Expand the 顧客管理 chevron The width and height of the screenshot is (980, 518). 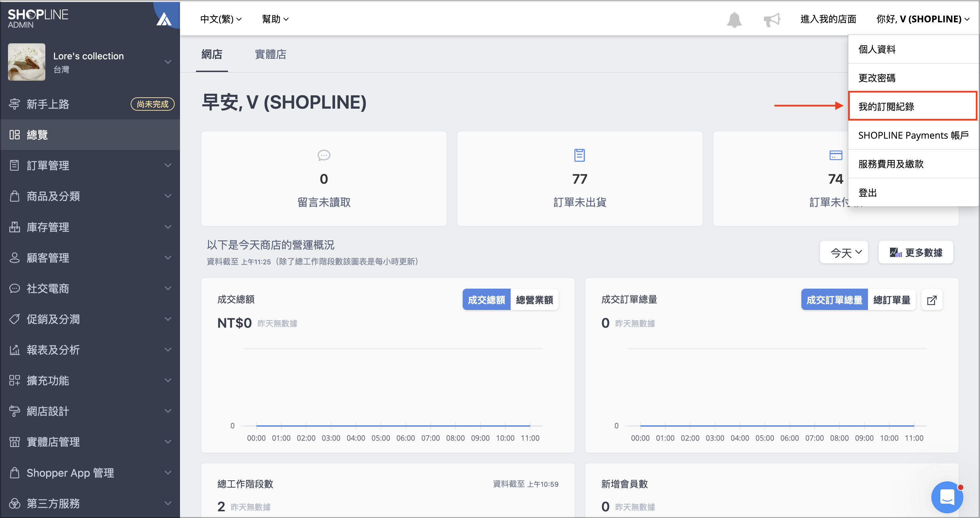[168, 257]
